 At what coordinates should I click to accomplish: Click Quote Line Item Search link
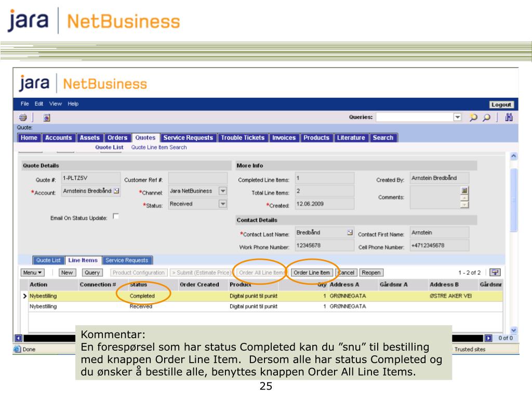click(x=159, y=147)
